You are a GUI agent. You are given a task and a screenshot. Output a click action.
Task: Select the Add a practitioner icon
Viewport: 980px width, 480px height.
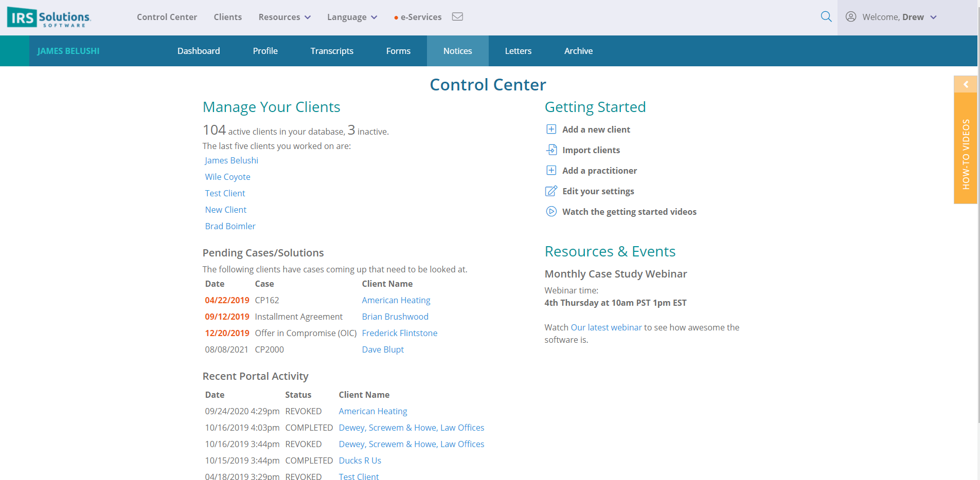(x=551, y=170)
